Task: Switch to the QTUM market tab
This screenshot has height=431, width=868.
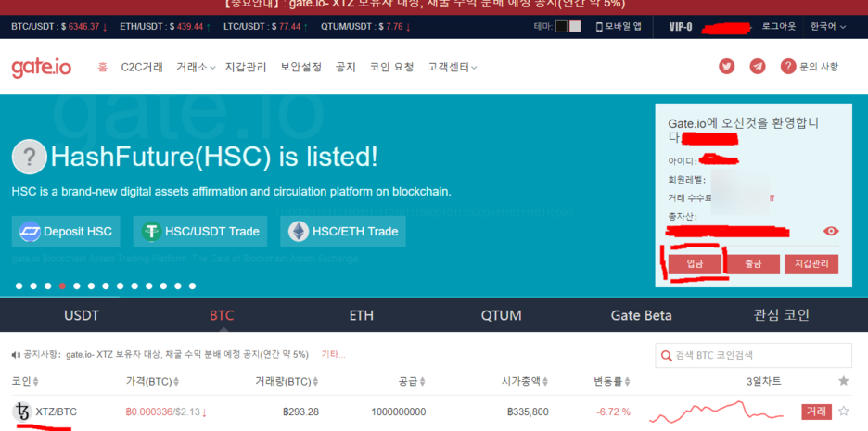Action: 502,315
